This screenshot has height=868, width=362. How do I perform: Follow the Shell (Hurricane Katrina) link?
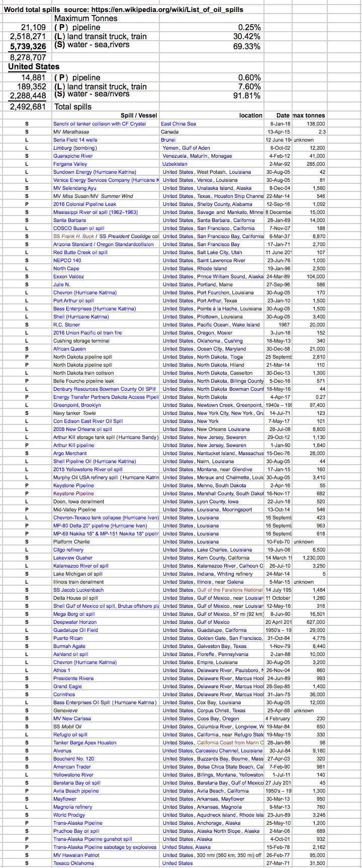tap(81, 316)
